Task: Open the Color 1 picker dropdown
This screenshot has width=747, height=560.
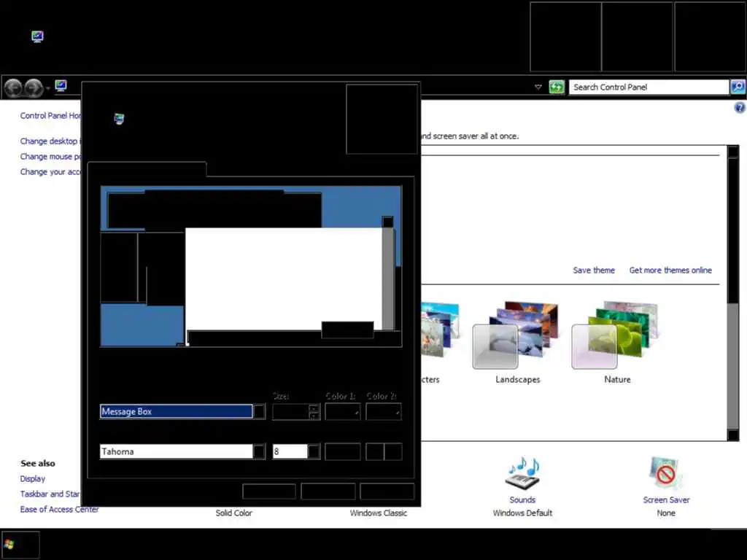Action: pyautogui.click(x=343, y=412)
